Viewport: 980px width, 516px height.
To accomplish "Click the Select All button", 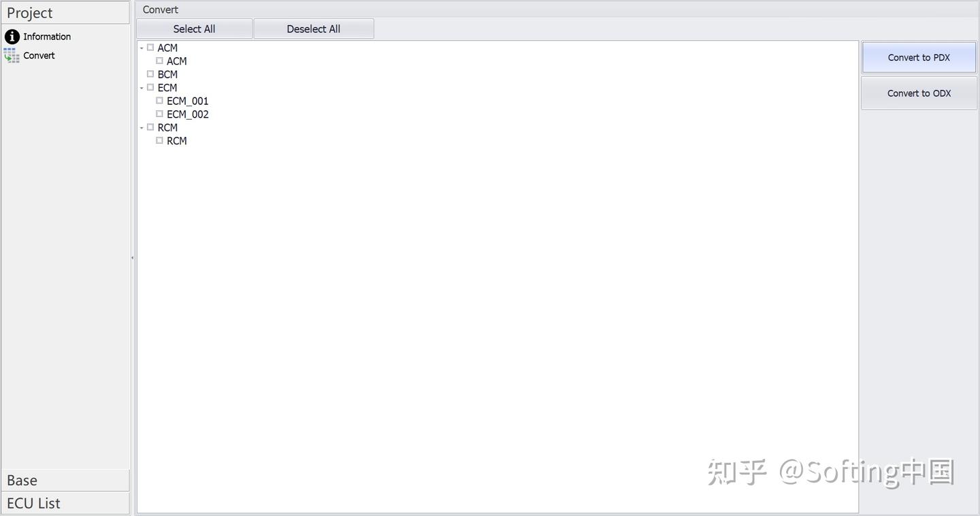I will 194,29.
